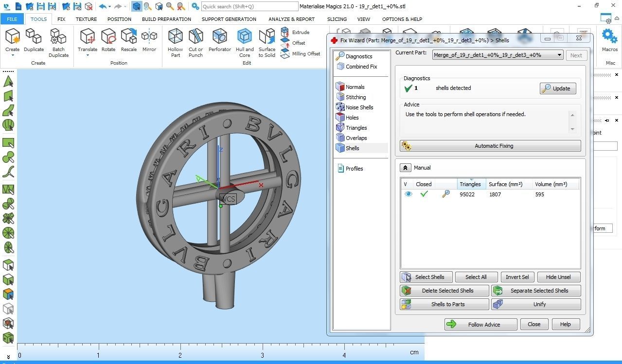
Task: Open the Macros gear menu
Action: (609, 40)
